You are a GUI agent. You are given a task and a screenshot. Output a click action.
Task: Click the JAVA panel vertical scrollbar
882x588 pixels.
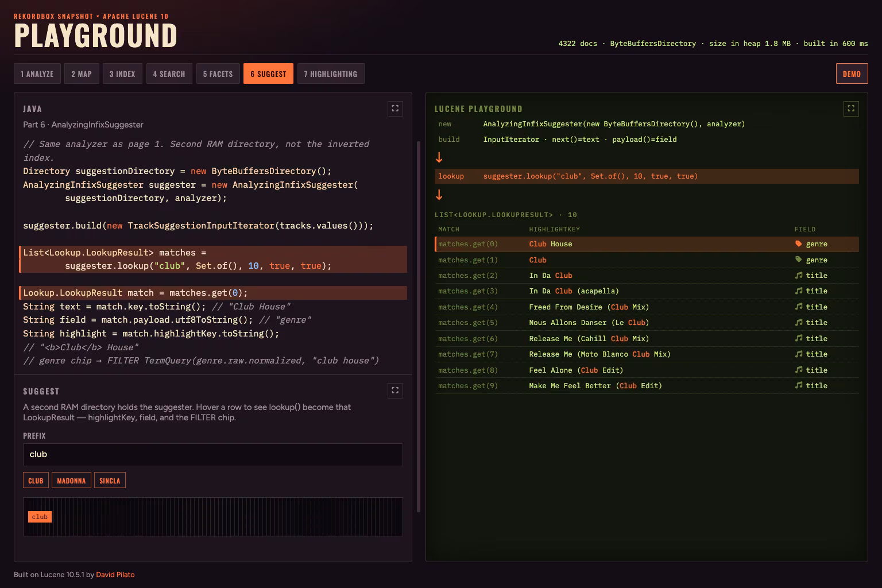[x=419, y=326]
